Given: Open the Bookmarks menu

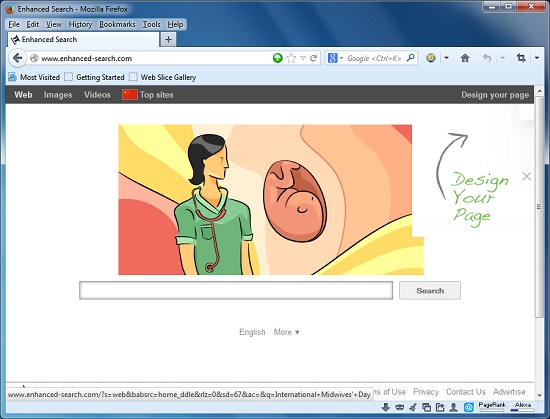Looking at the screenshot, I should click(117, 24).
